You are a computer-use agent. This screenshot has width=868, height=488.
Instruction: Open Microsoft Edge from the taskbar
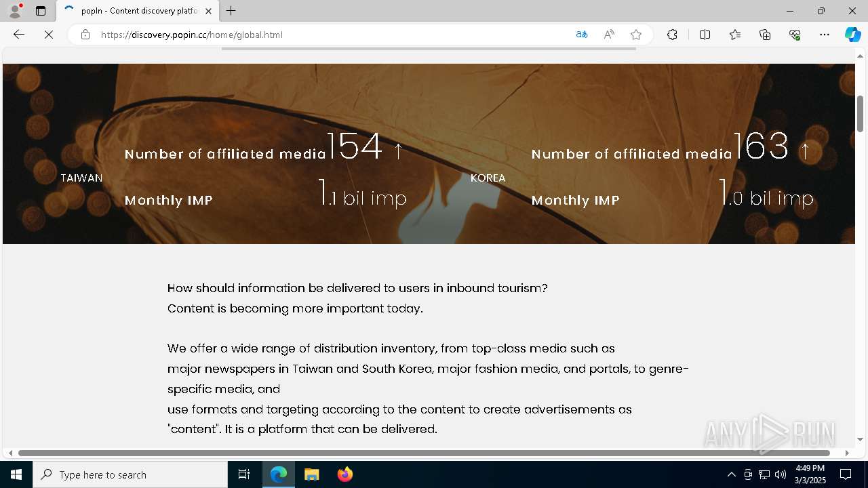279,474
